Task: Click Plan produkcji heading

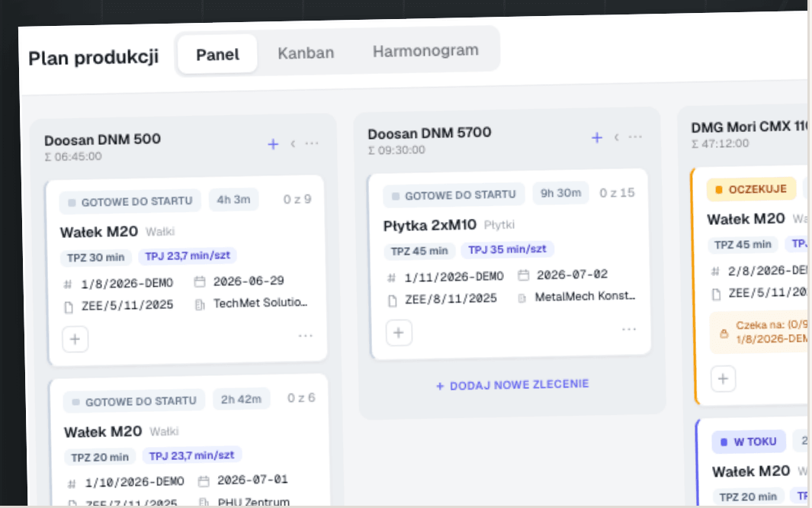Action: click(93, 57)
